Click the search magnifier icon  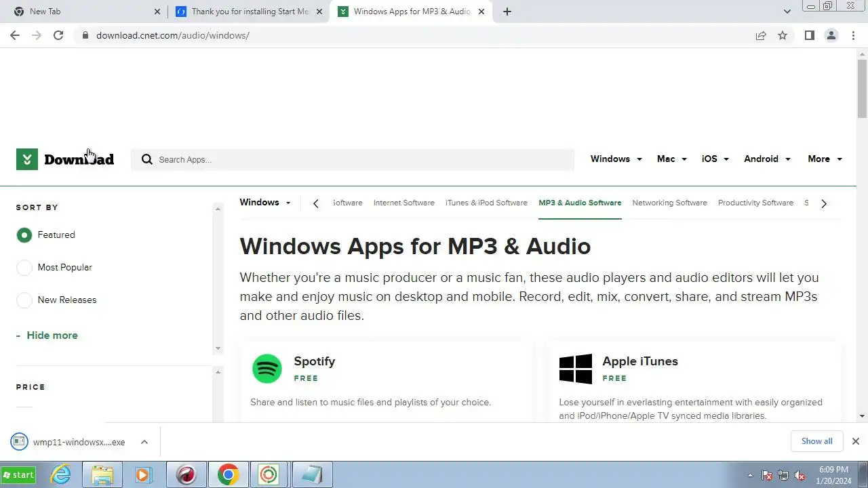146,159
